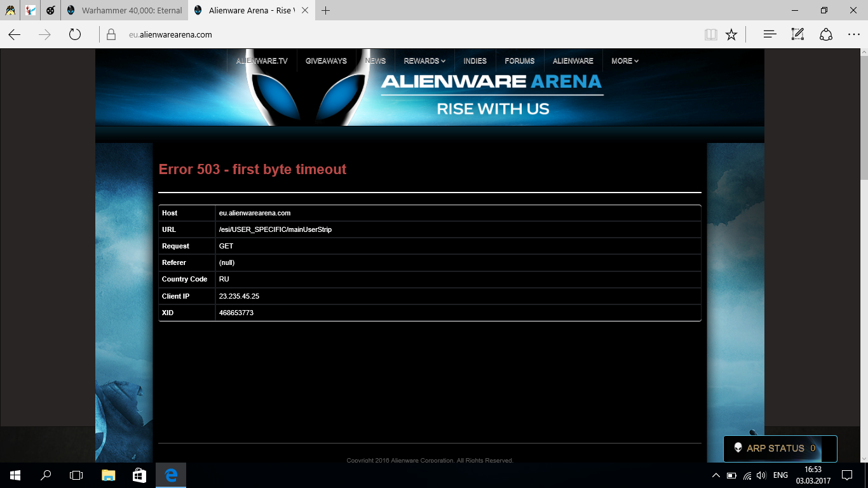Open the ALIENWARE.TV nav item
The height and width of the screenshot is (488, 868).
click(262, 61)
